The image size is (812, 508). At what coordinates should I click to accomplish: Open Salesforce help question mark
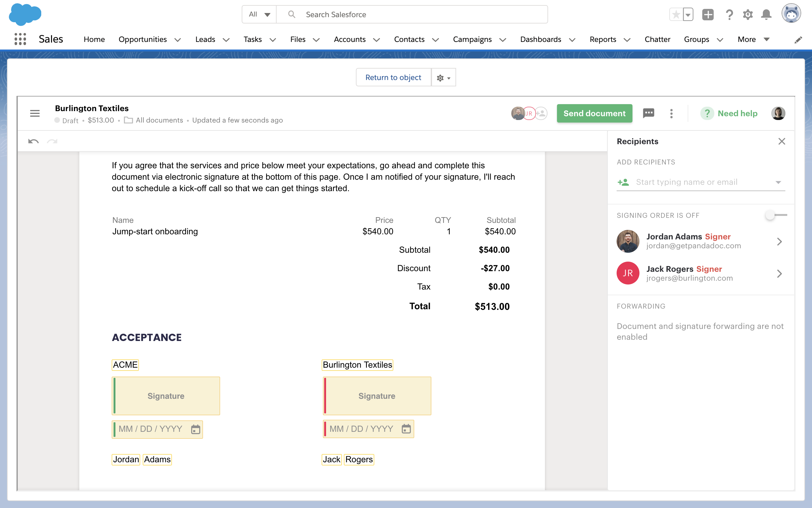point(729,15)
